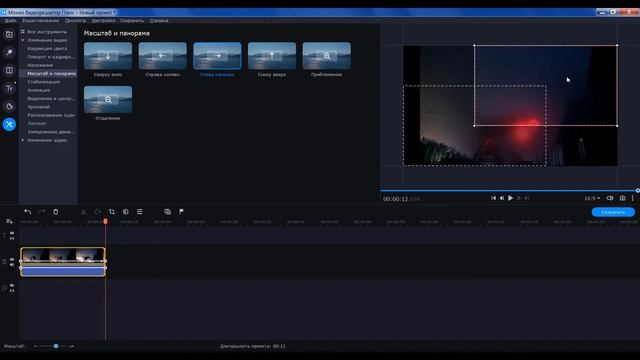The width and height of the screenshot is (640, 360).
Task: Open the 16:9 aspect ratio dropdown
Action: [592, 198]
